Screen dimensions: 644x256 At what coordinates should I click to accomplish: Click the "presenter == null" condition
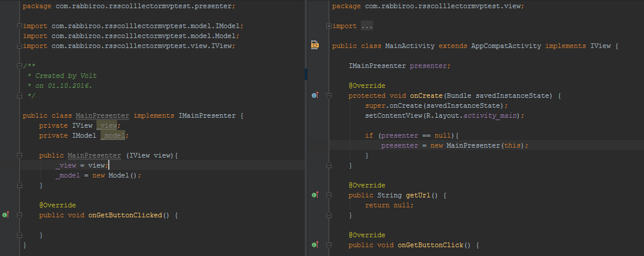pyautogui.click(x=416, y=135)
